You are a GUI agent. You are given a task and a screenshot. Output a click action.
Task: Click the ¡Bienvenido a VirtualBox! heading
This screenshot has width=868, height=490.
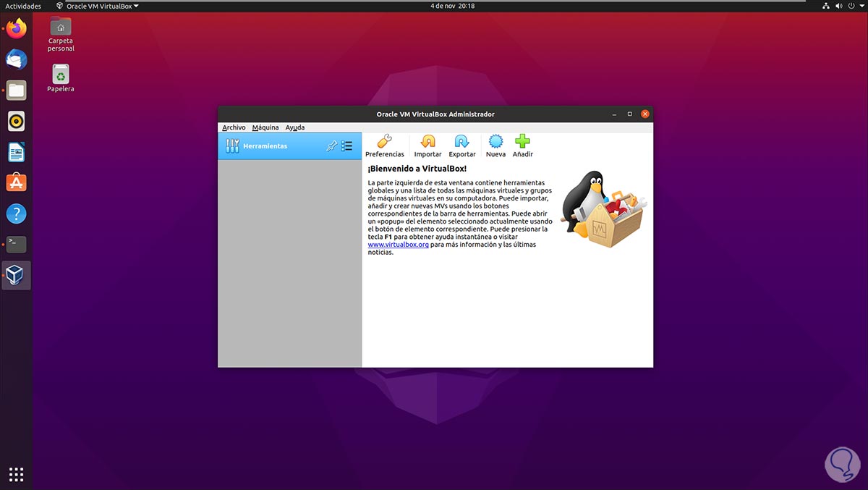pos(417,169)
